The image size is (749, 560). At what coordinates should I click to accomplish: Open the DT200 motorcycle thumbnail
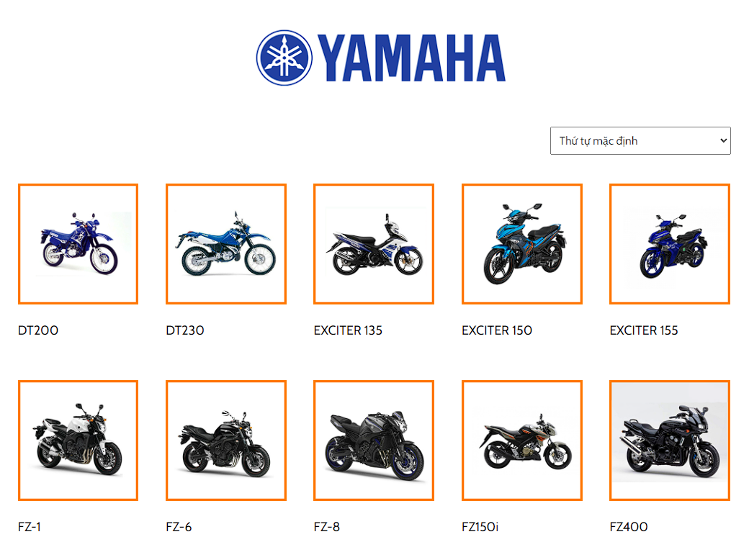(78, 244)
